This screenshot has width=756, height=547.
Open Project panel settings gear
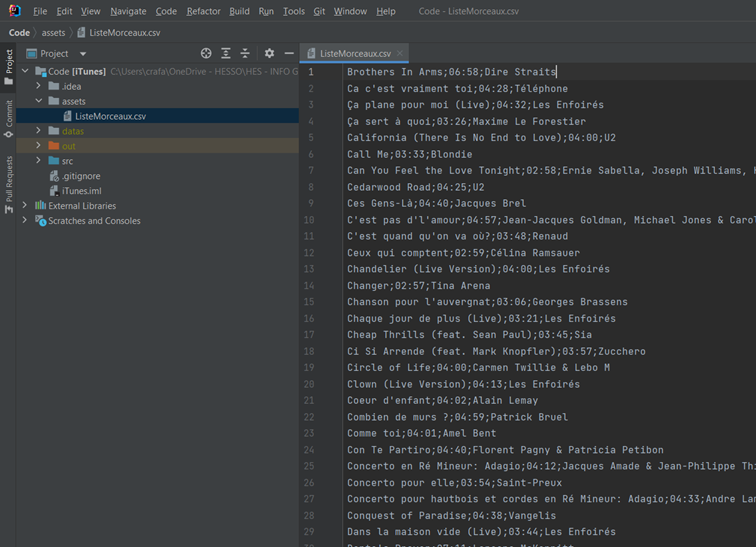coord(269,53)
